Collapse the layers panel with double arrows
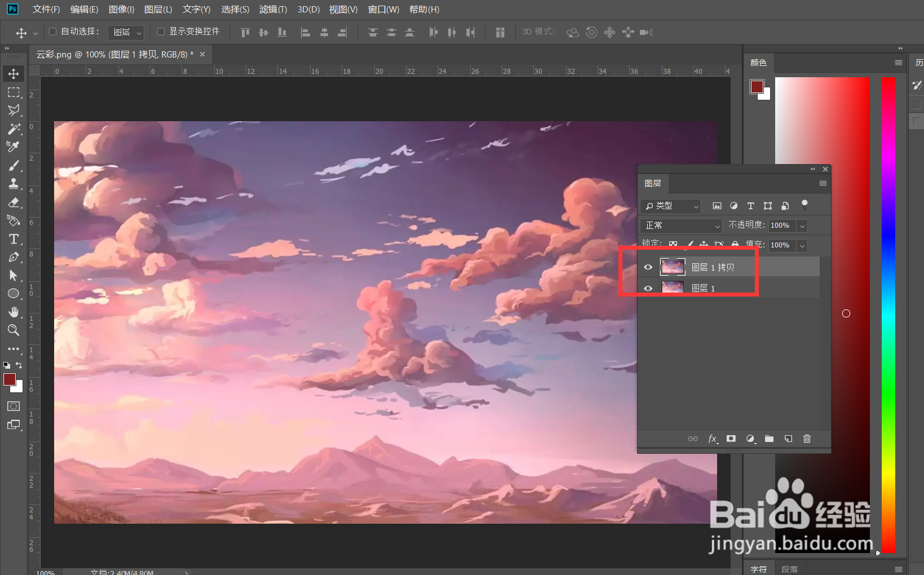 [x=813, y=169]
